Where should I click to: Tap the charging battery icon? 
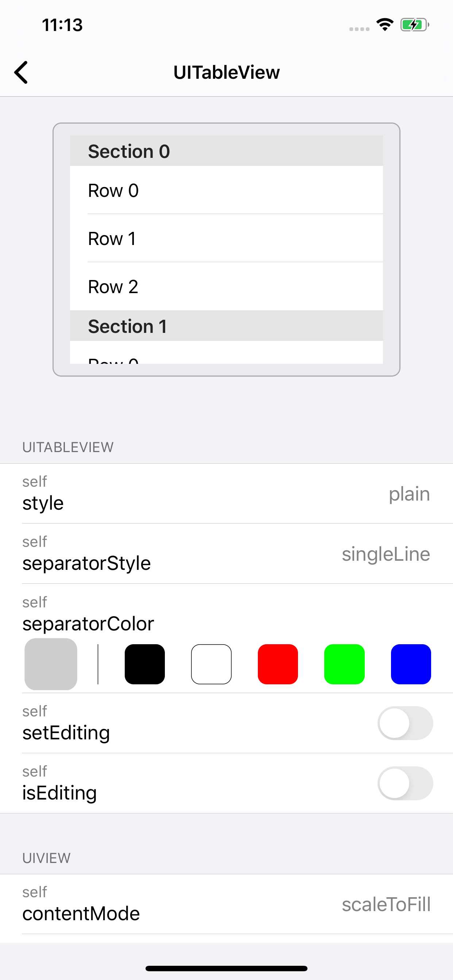413,24
